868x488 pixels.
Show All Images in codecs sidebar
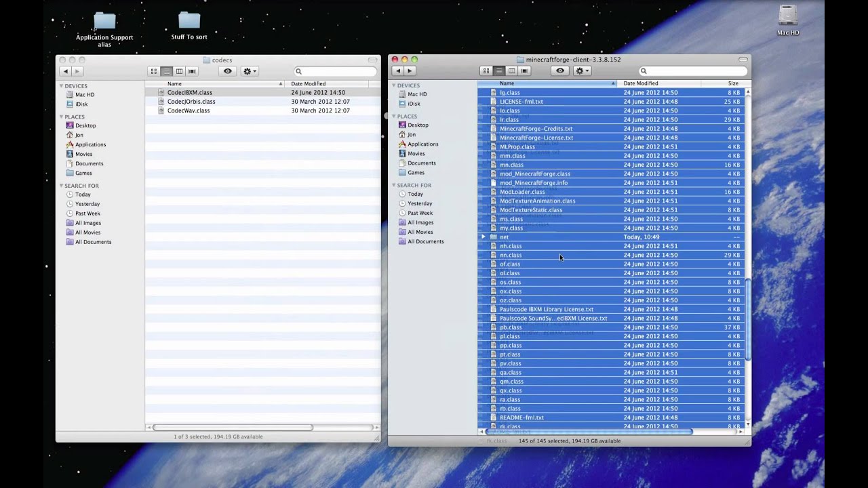tap(88, 223)
